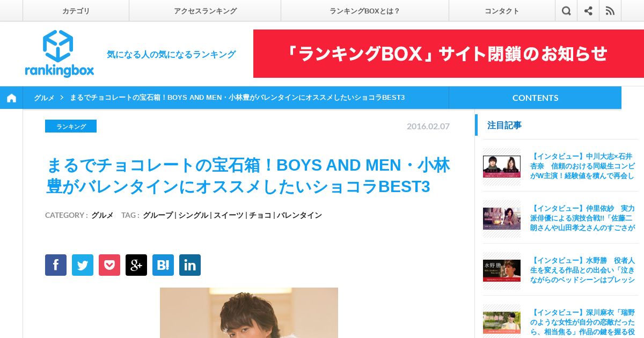
Task: Open 中川大志×石井杏奈 interview thumbnail
Action: [502, 166]
